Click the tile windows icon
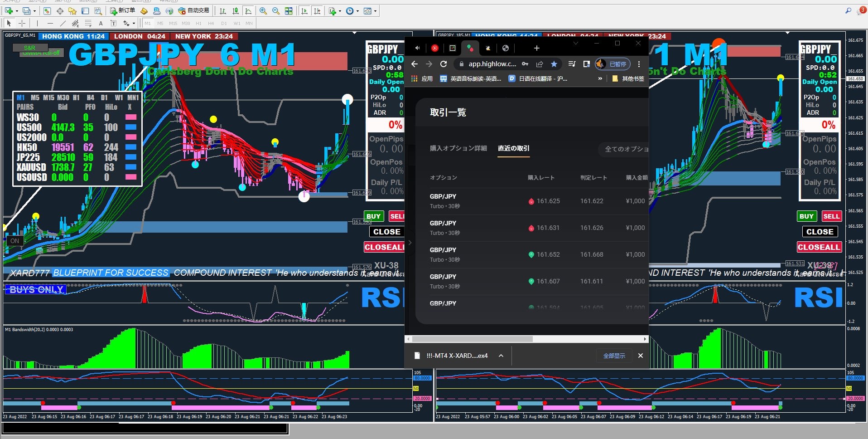 289,11
